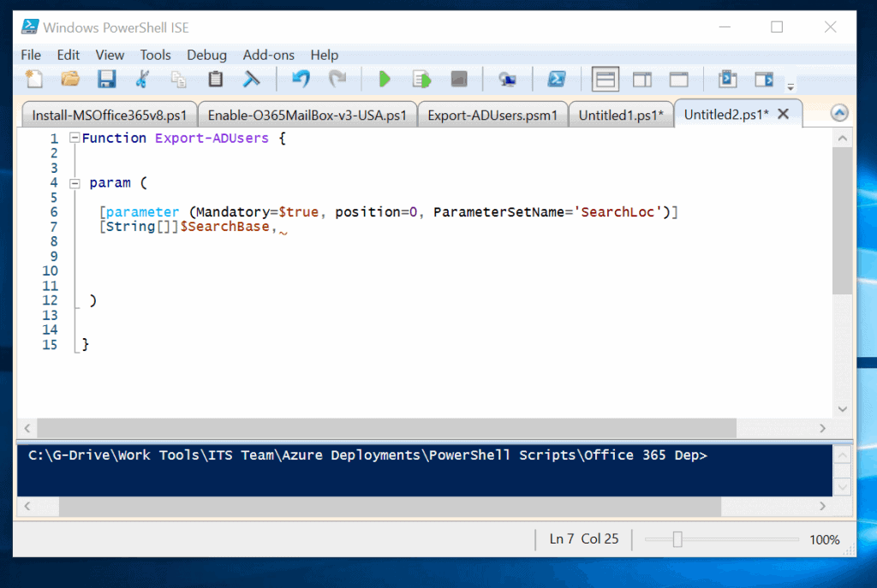The width and height of the screenshot is (877, 588).
Task: Open the Help menu
Action: (324, 55)
